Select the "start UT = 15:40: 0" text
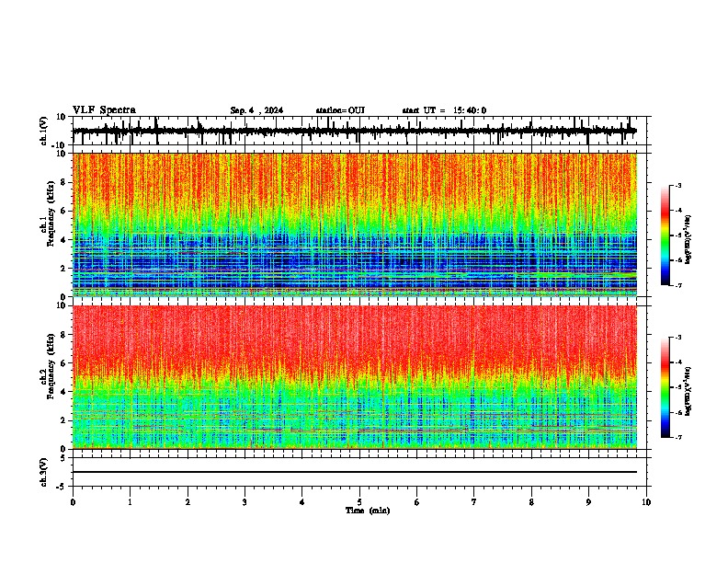The height and width of the screenshot is (563, 728). click(x=444, y=110)
